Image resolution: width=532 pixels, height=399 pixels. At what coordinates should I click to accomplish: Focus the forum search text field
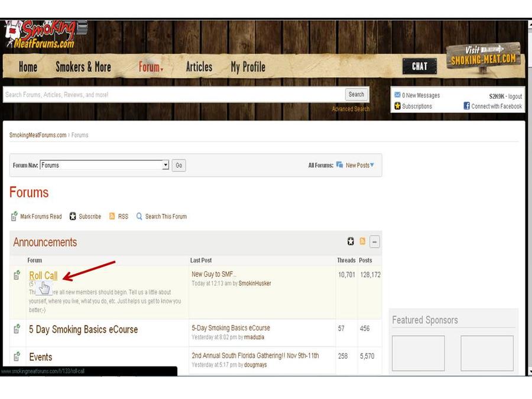click(x=171, y=95)
